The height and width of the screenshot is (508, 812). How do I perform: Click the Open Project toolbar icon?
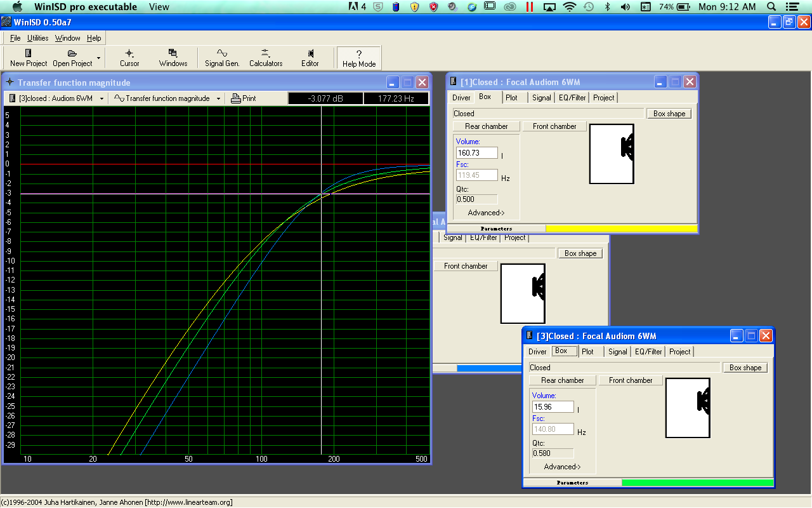[72, 58]
